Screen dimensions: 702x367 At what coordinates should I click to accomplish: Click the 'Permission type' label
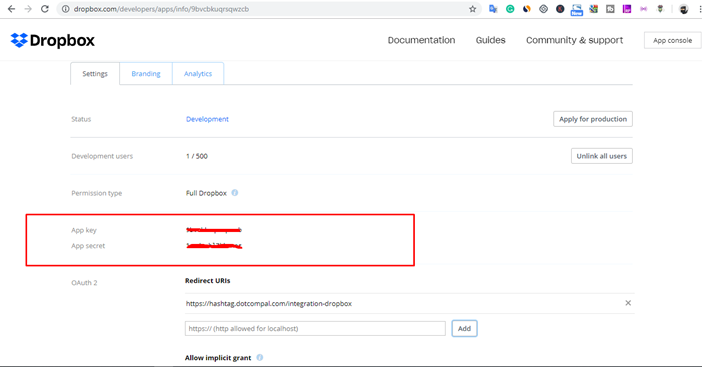coord(97,193)
